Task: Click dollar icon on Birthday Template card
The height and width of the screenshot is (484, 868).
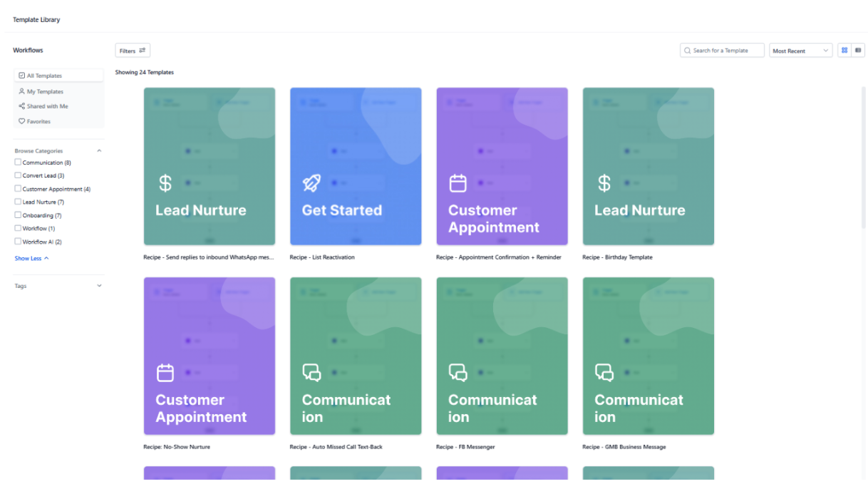Action: coord(604,183)
